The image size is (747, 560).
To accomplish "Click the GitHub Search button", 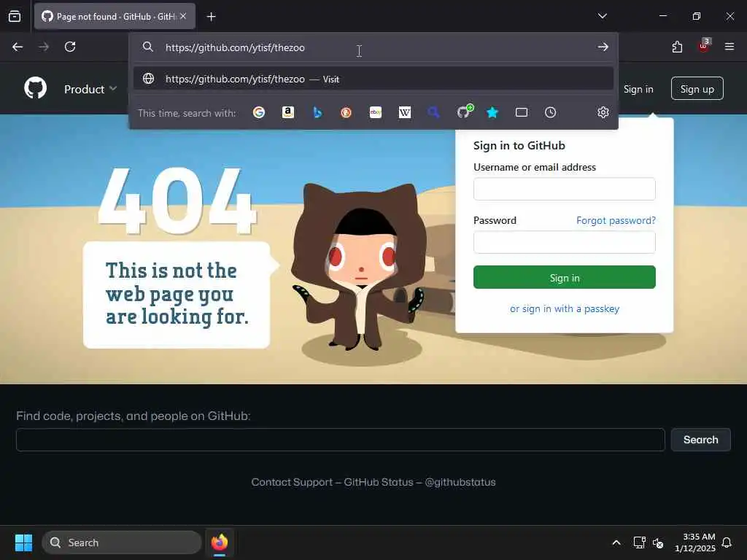I will [700, 440].
